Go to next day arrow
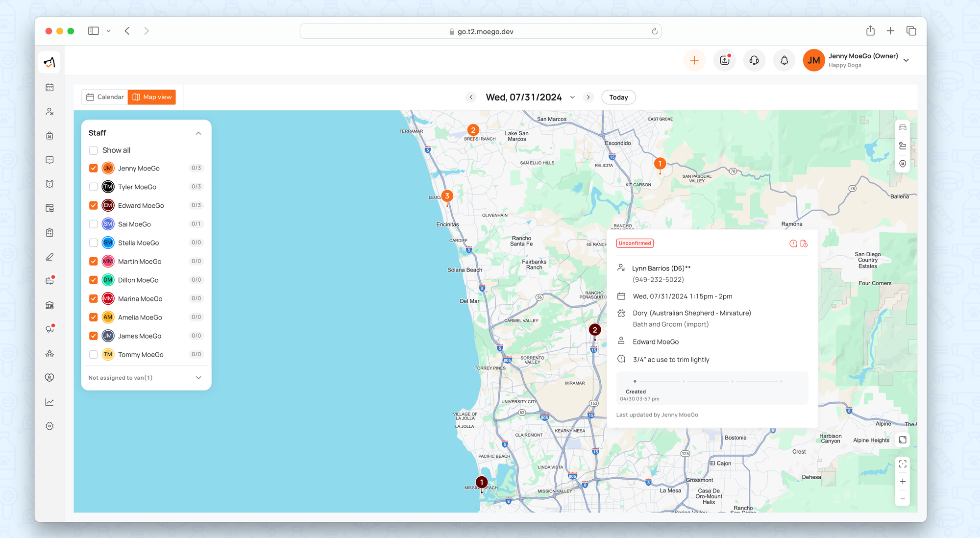 [588, 97]
